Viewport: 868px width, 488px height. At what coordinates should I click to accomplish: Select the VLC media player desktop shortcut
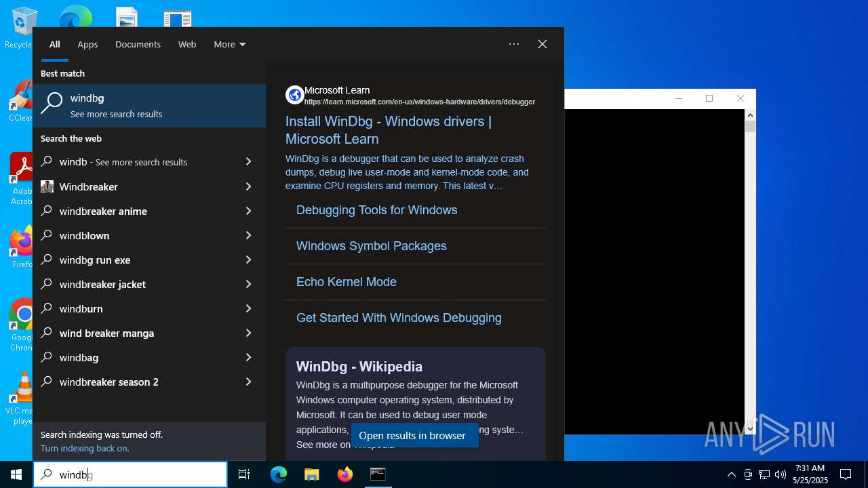pyautogui.click(x=20, y=399)
